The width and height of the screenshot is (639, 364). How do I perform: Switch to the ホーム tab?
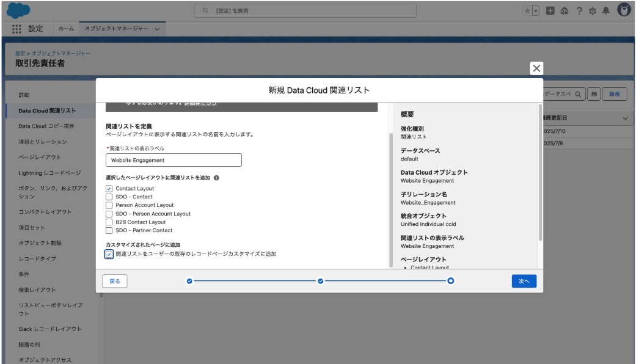[66, 29]
